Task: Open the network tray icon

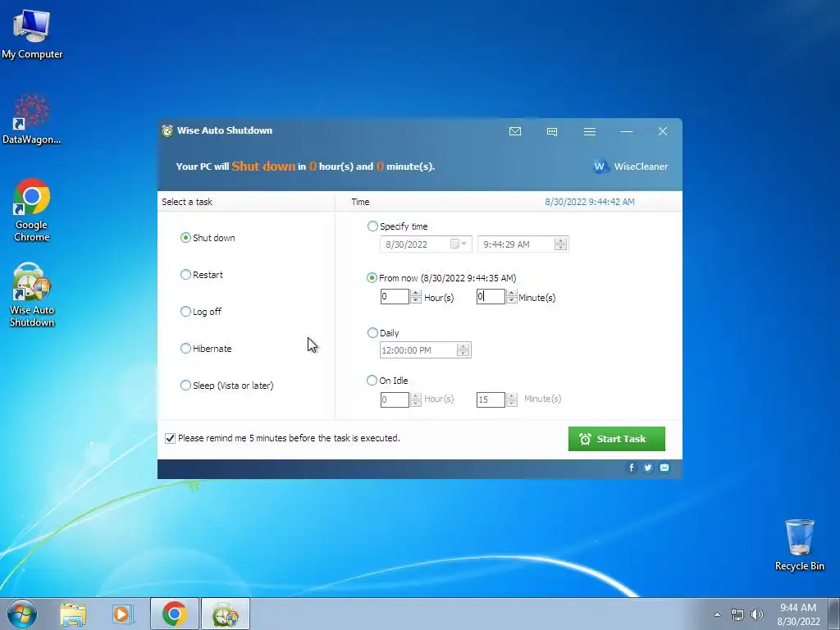Action: (x=737, y=614)
